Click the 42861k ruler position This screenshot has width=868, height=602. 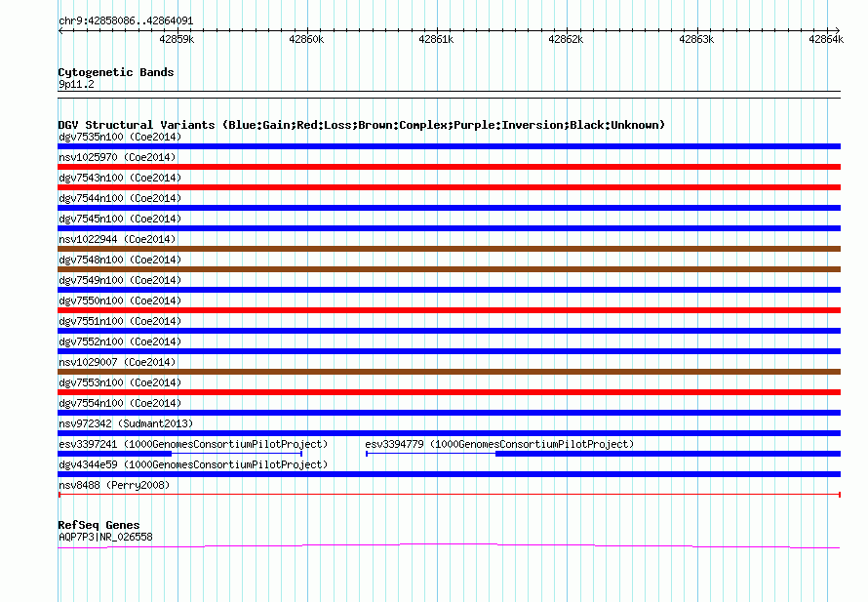[x=436, y=39]
